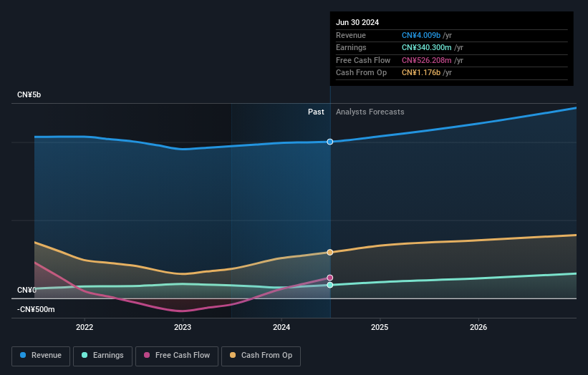Screen dimensions: 588x375
Task: Click the 2023 x-axis label
Action: click(183, 327)
